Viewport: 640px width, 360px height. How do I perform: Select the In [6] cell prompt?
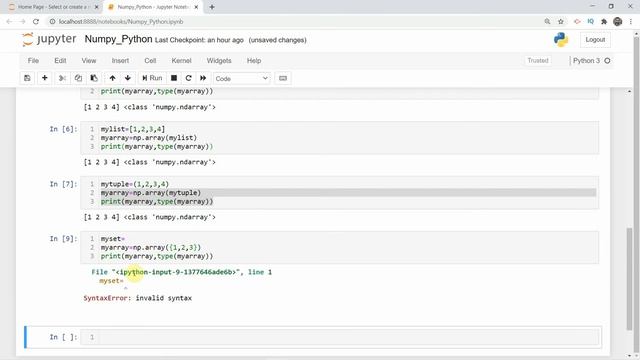click(63, 129)
